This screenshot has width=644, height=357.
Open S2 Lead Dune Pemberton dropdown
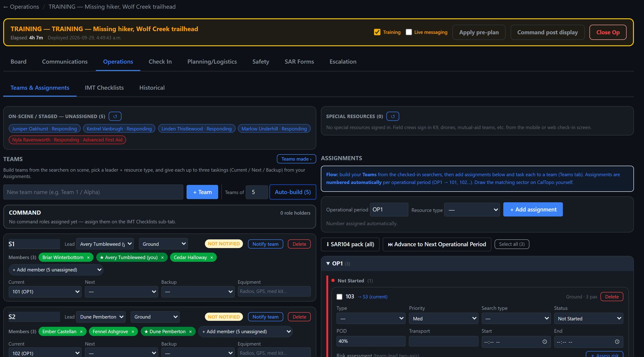(x=101, y=317)
